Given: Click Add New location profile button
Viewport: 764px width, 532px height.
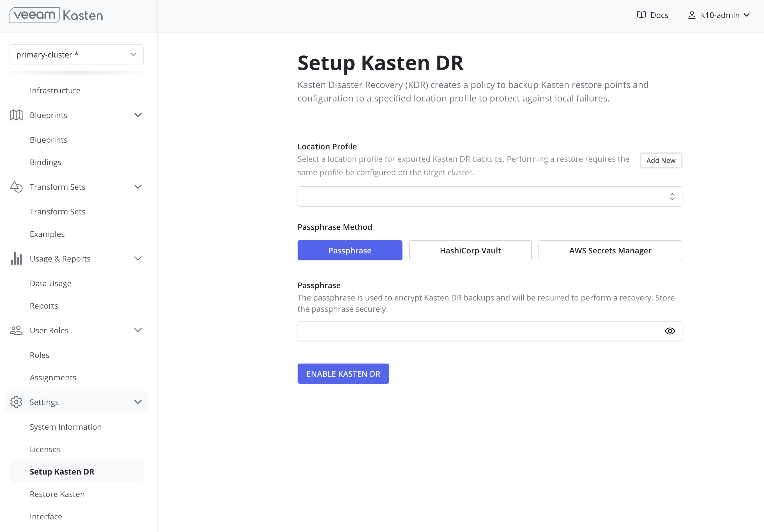Looking at the screenshot, I should pyautogui.click(x=661, y=160).
